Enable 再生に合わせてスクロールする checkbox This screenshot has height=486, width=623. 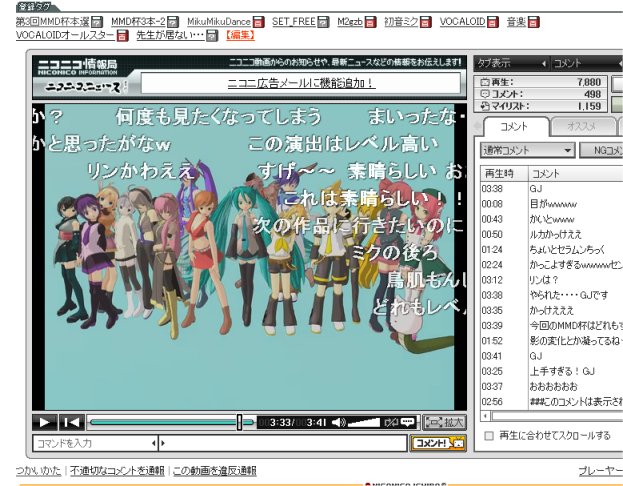tap(489, 436)
